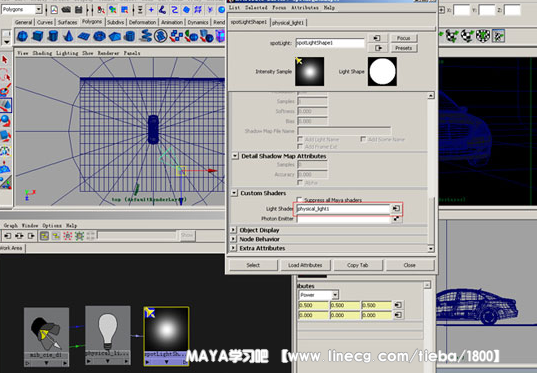This screenshot has width=537, height=373.
Task: Collapse the Custom Shaders section
Action: (x=234, y=193)
